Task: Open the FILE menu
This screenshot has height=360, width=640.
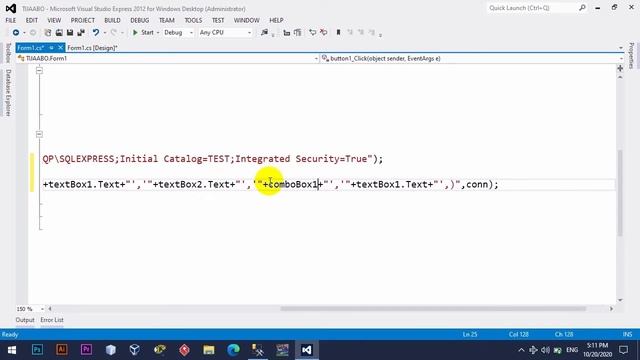Action: [11, 20]
